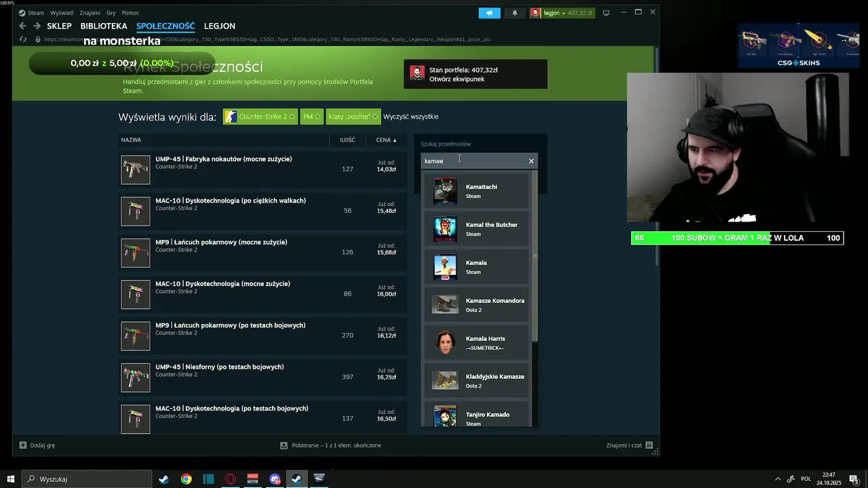Screen dimensions: 868x488
Task: Select Kladdyjskie Kamasze suggestion
Action: tap(476, 381)
